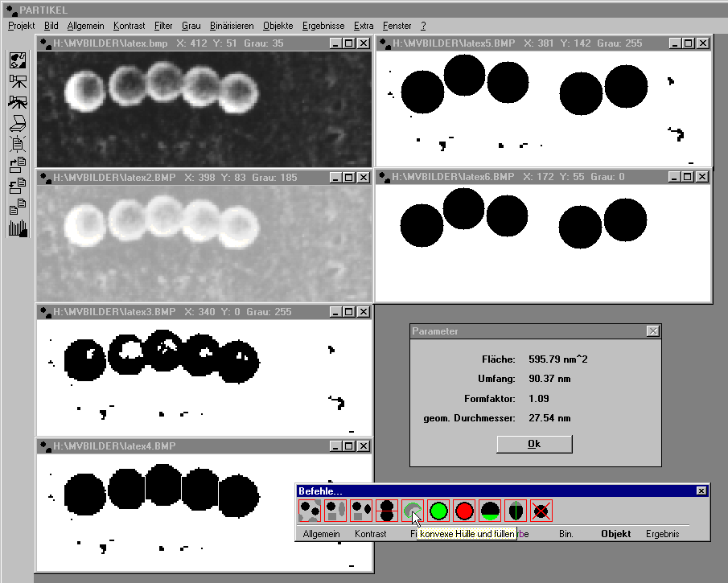Click the convex hull and fill icon
The image size is (728, 583).
(413, 511)
